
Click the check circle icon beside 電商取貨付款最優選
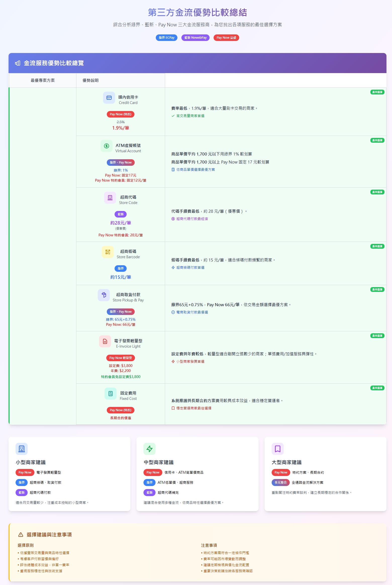click(x=173, y=312)
